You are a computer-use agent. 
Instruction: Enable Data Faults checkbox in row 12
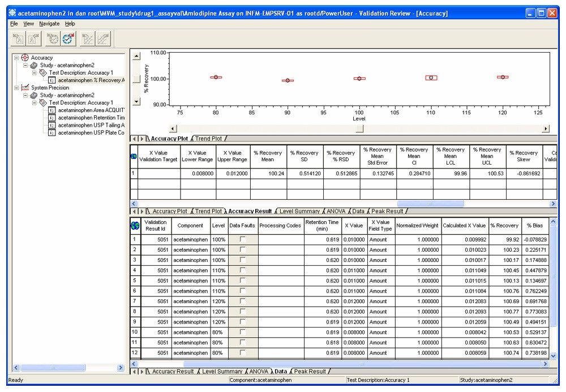tap(242, 352)
